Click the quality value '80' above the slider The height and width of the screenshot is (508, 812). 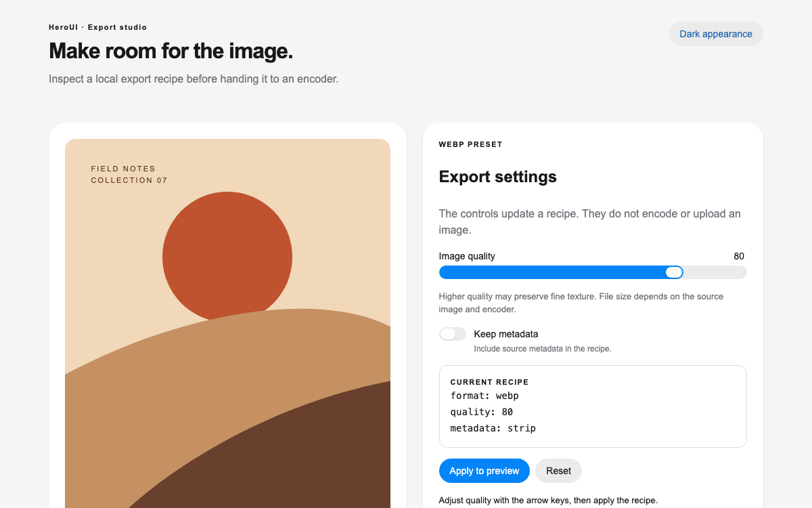pos(739,256)
